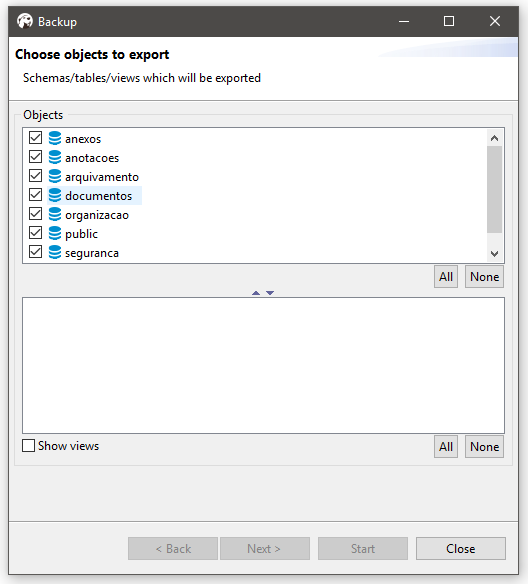Image resolution: width=528 pixels, height=584 pixels.
Task: Click the sash up arrow between panels
Action: click(x=256, y=293)
